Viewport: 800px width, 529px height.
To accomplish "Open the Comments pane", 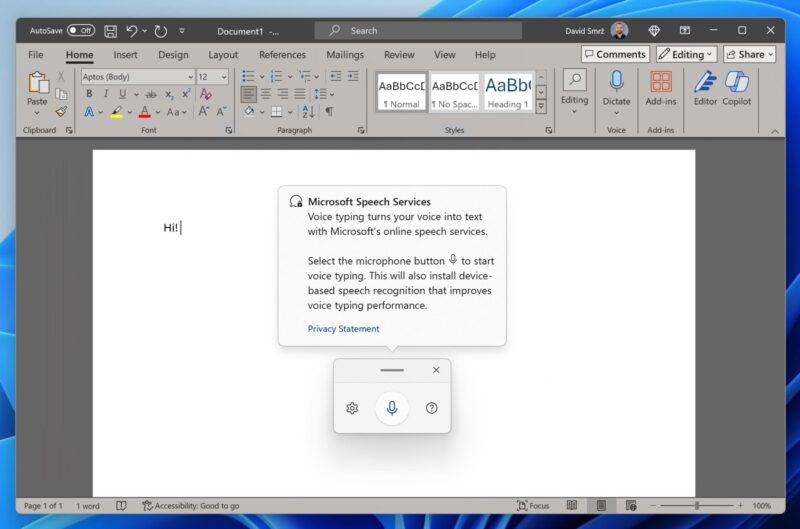I will click(x=615, y=55).
